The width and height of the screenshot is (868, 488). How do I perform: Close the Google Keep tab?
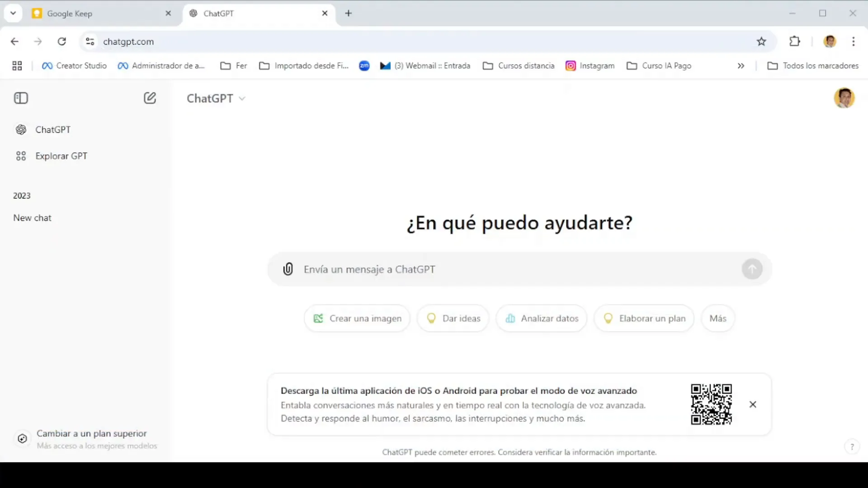point(168,14)
